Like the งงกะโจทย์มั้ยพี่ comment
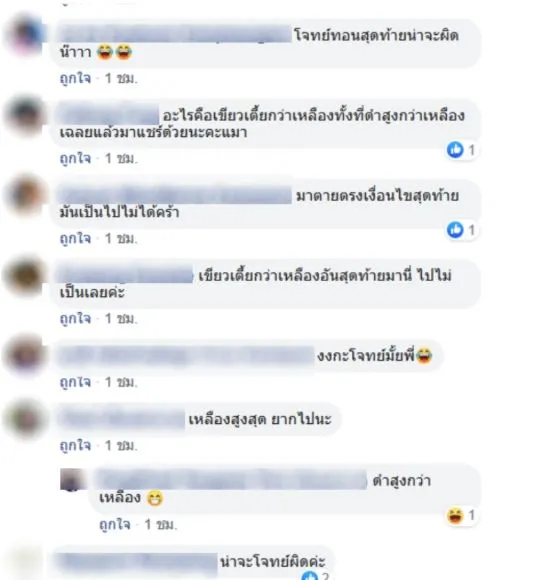The height and width of the screenshot is (580, 533). 75,382
